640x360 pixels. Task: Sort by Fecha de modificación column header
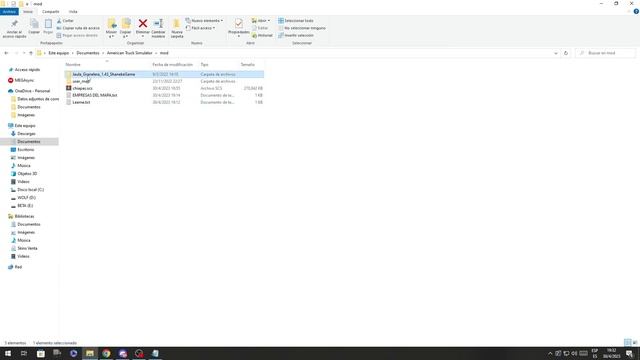[x=172, y=64]
